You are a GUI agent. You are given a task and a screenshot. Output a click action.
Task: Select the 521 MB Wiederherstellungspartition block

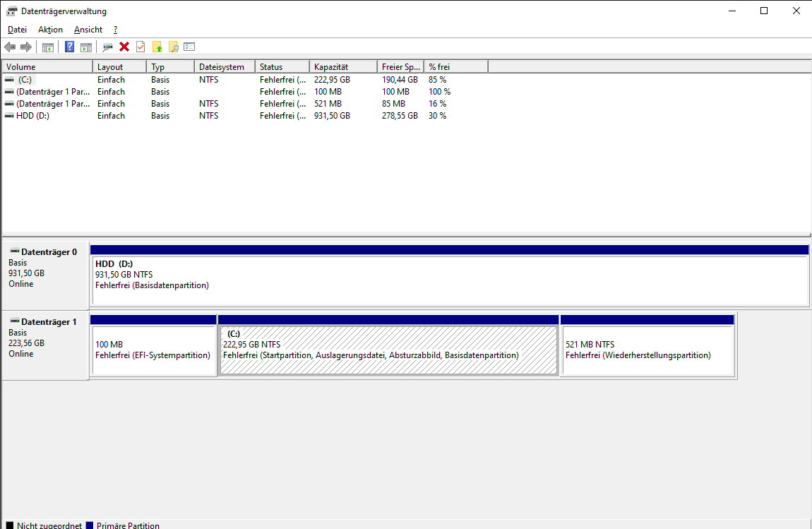coord(647,345)
